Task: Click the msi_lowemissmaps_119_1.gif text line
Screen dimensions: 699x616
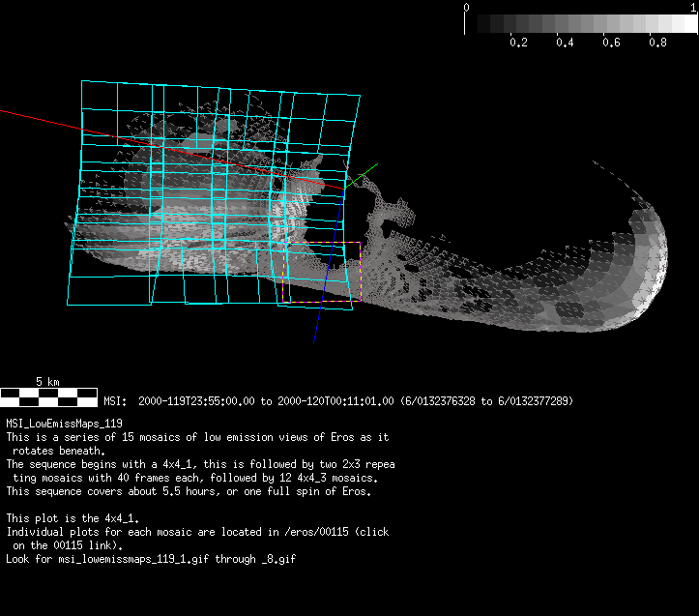Action: click(151, 559)
